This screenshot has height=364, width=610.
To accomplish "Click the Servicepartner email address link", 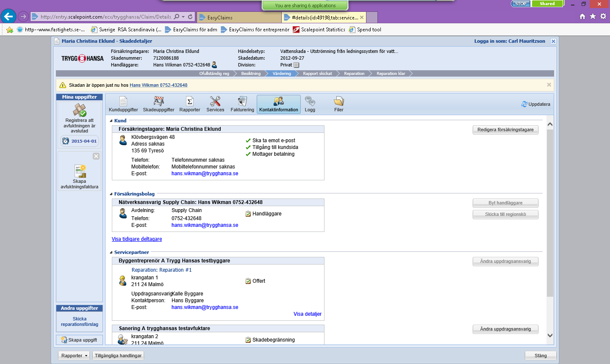I will 205,307.
